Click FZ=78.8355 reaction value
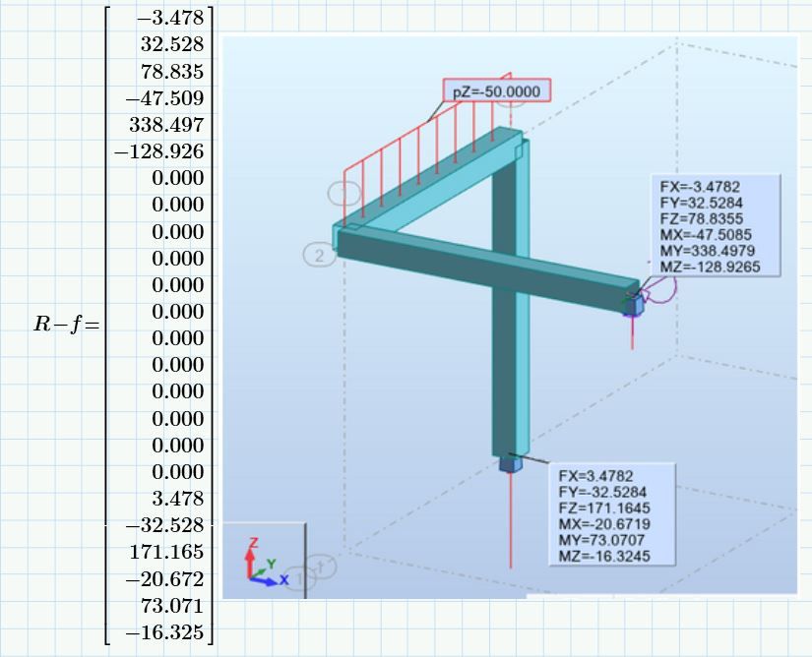This screenshot has height=657, width=812. pos(701,218)
